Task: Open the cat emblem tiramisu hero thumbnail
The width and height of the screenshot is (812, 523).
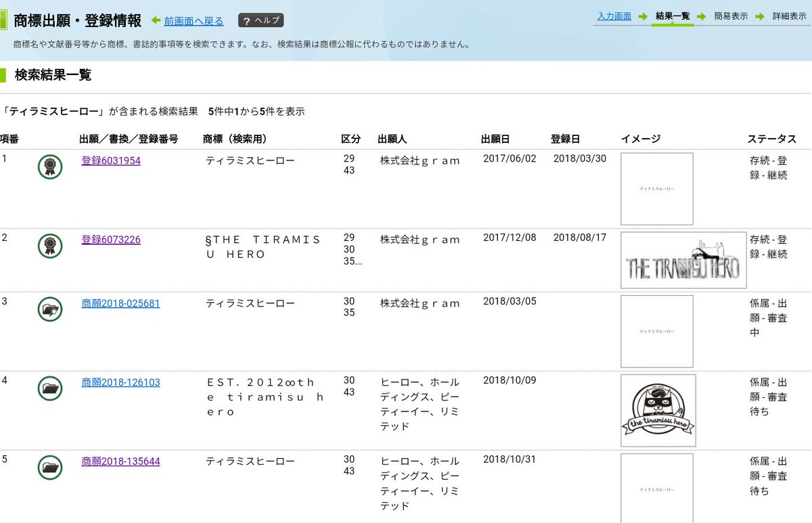Action: point(658,411)
